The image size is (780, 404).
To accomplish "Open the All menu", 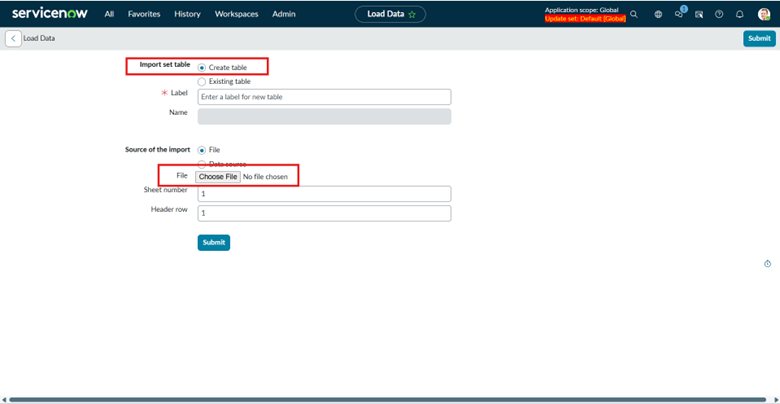I will (x=109, y=14).
